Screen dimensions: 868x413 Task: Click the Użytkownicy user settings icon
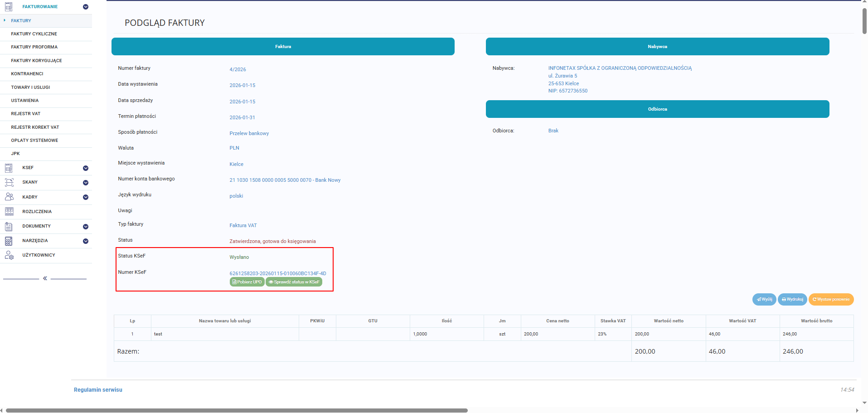(9, 255)
